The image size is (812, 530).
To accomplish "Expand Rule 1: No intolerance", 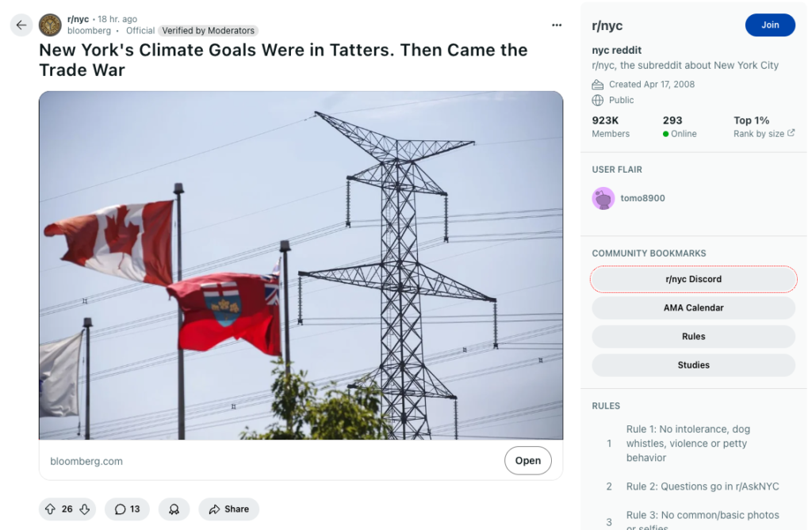I will [x=687, y=443].
